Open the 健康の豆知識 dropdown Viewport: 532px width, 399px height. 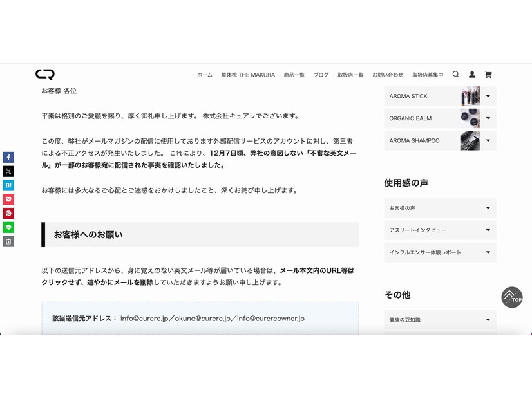pyautogui.click(x=488, y=319)
